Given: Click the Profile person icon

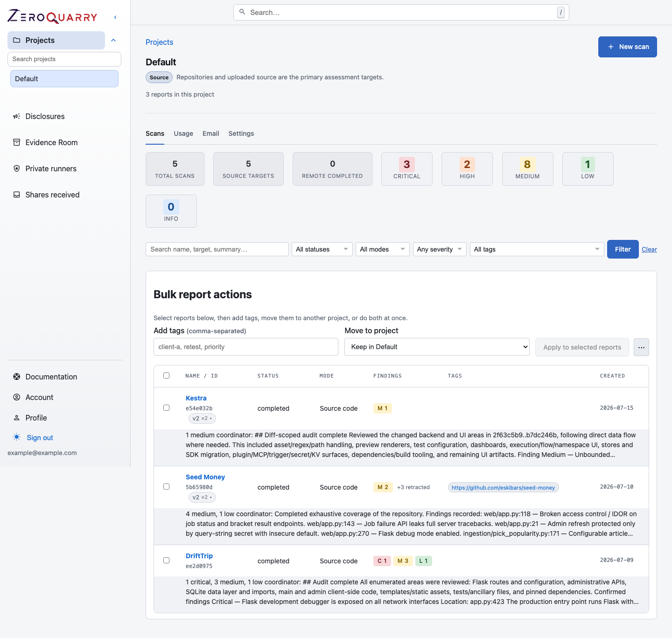Looking at the screenshot, I should [x=17, y=418].
